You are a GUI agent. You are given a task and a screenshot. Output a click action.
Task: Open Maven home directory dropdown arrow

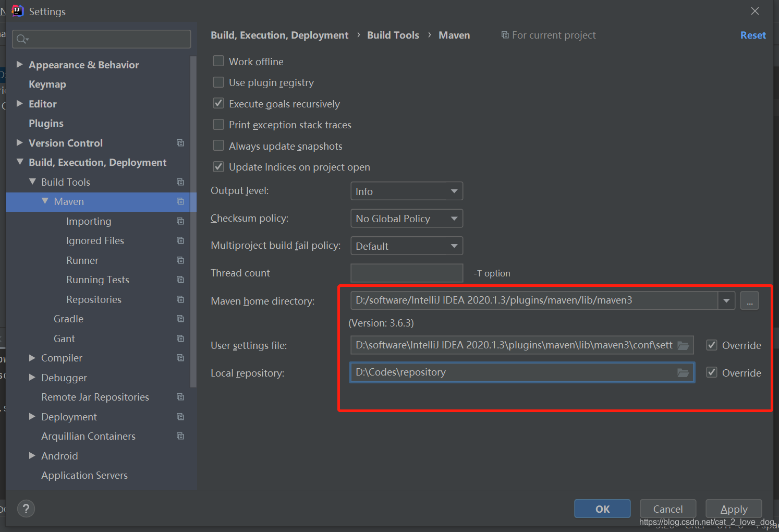pos(726,300)
